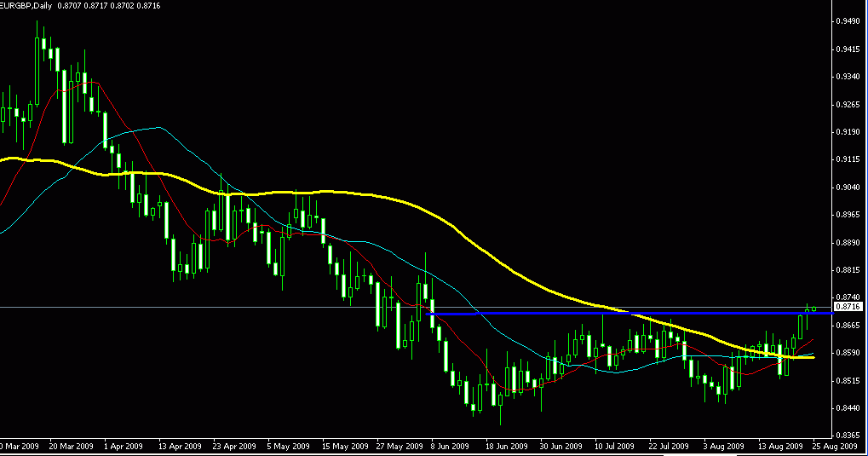
Task: Click the 8 Jun 2009 date label
Action: [x=450, y=446]
